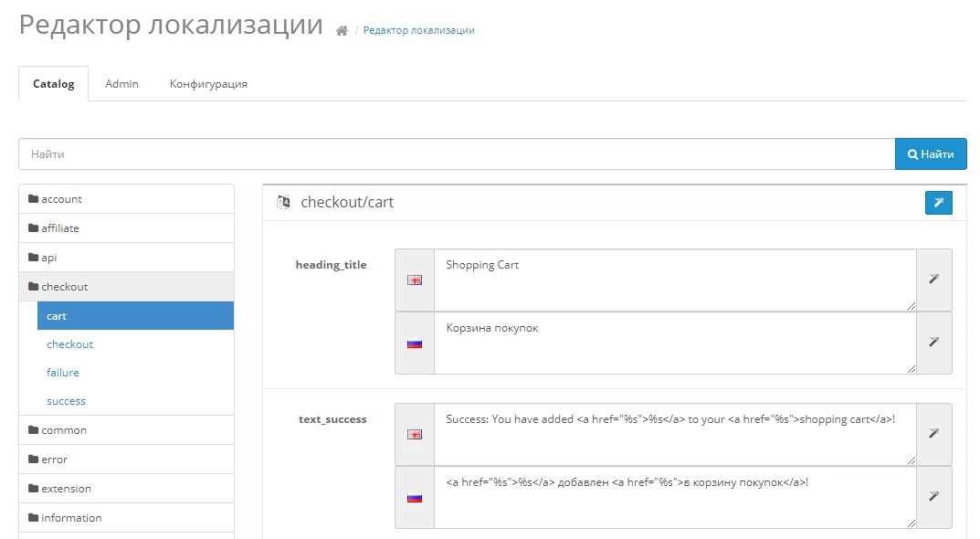This screenshot has height=539, width=980.
Task: Click resize handle of 'Корзина покупок' textarea
Action: point(912,368)
